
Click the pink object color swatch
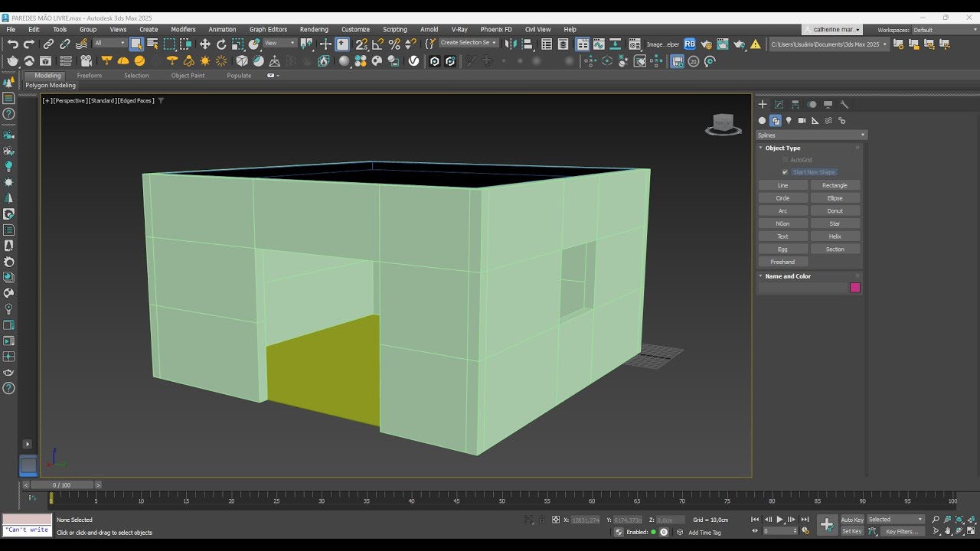coord(855,288)
